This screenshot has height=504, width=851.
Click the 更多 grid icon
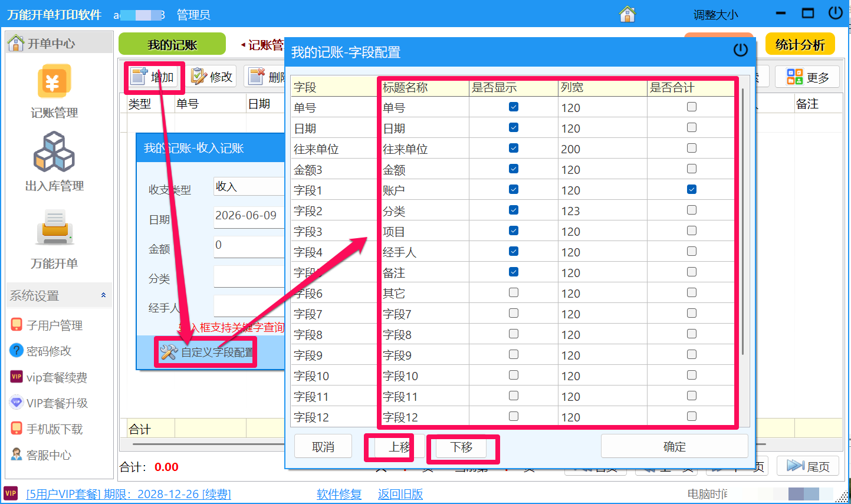(795, 77)
